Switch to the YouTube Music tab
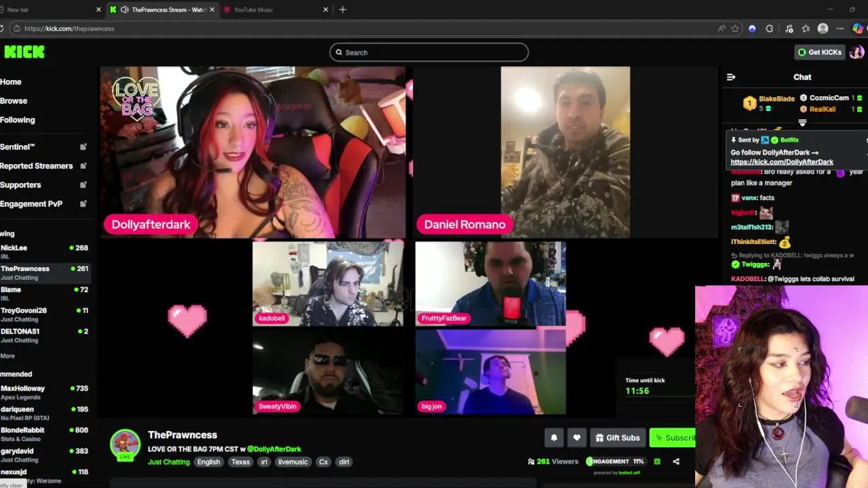Screen dimensions: 868x488 click(276, 9)
